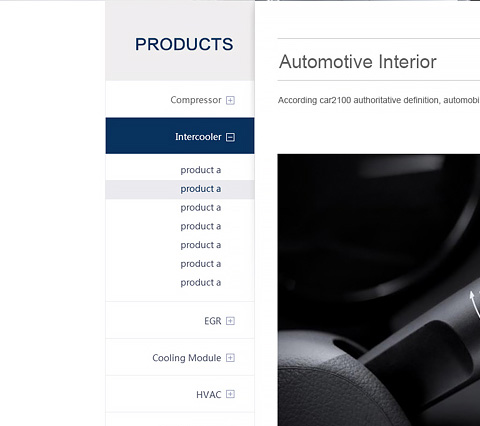480x426 pixels.
Task: Expand the Compressor category plus icon
Action: [x=230, y=100]
